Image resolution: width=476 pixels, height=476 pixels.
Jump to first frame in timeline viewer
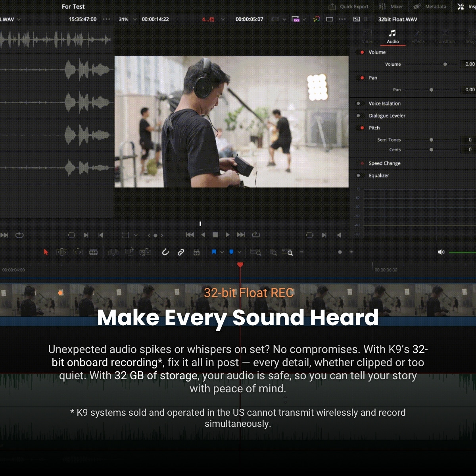[x=190, y=235]
